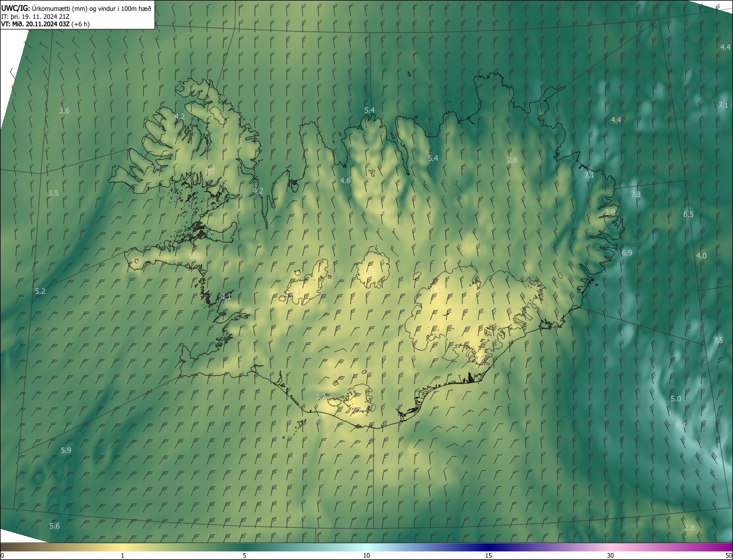Click the 6.9 value on the map
The height and width of the screenshot is (560, 733).
(627, 253)
